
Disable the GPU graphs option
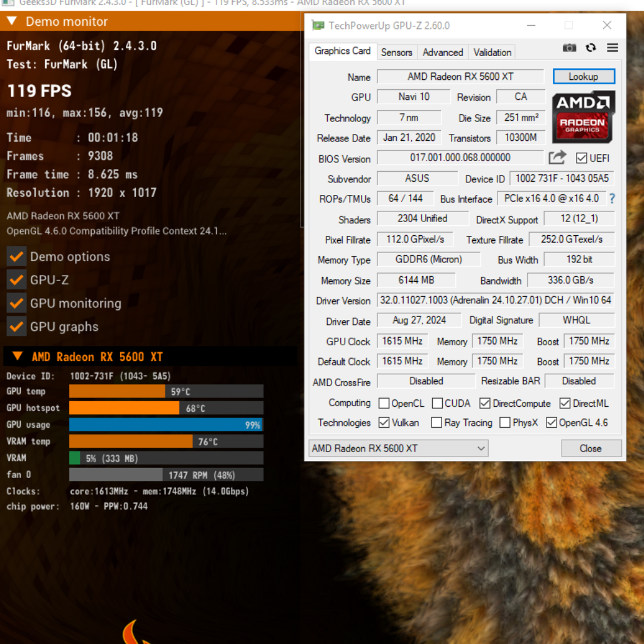16,326
